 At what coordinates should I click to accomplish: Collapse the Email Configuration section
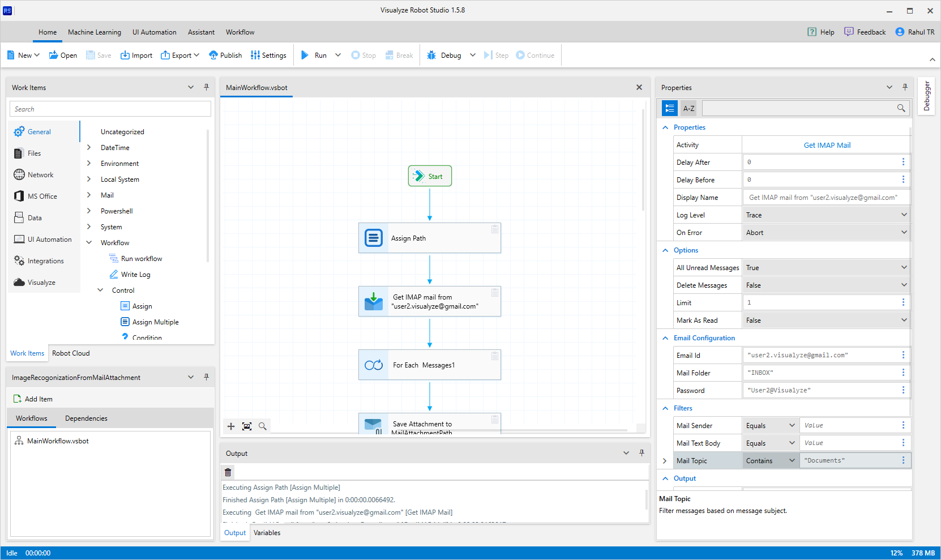(665, 337)
